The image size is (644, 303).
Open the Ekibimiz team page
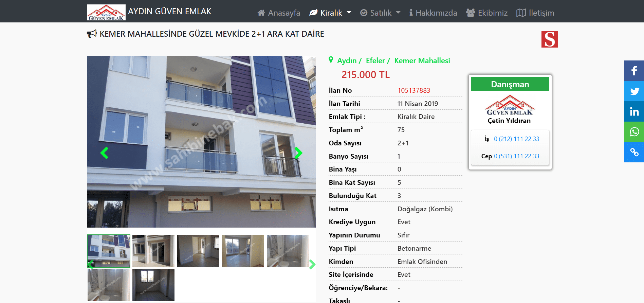point(487,13)
